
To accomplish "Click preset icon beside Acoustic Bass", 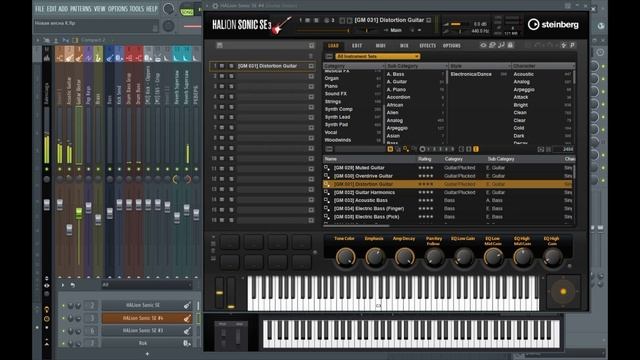I will (x=327, y=200).
